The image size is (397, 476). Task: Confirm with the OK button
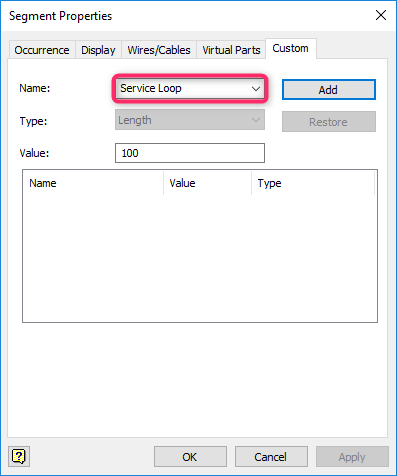[190, 457]
